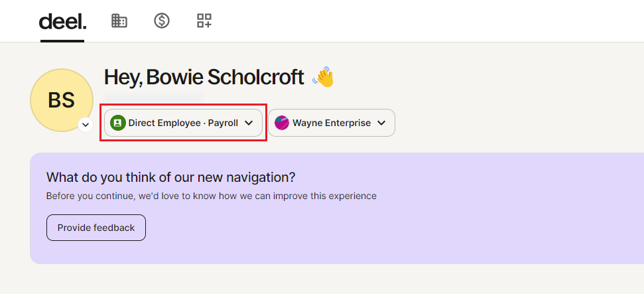
Task: Open the dollar sign payments icon
Action: [x=162, y=21]
